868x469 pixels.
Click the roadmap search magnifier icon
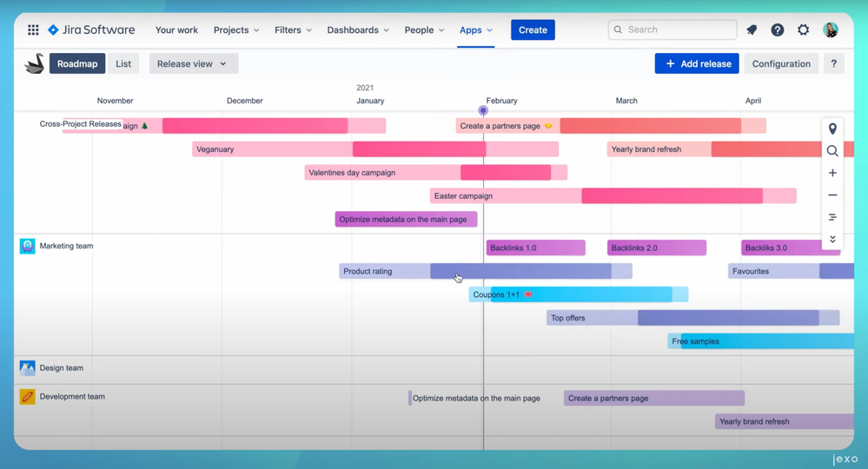(x=832, y=151)
